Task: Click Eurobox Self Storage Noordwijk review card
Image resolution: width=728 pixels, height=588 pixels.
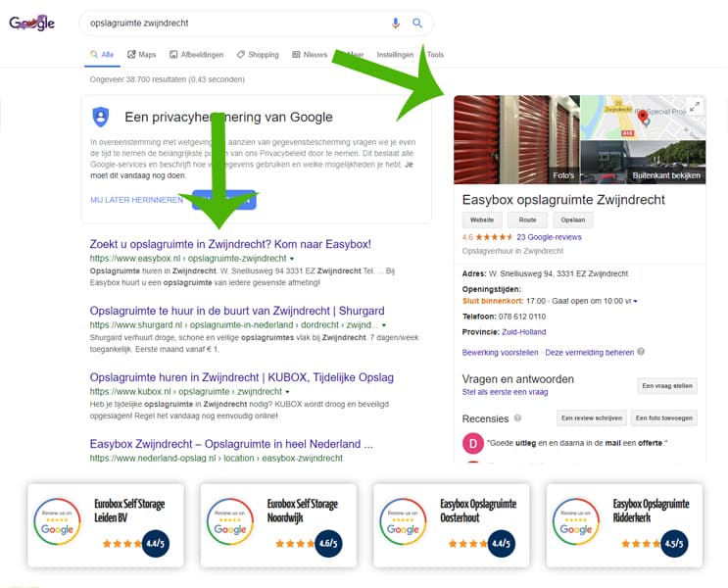Action: [278, 525]
